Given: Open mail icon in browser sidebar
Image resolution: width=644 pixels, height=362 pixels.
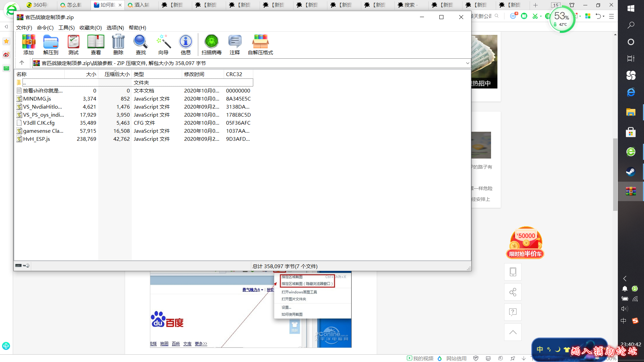Looking at the screenshot, I should [x=6, y=68].
